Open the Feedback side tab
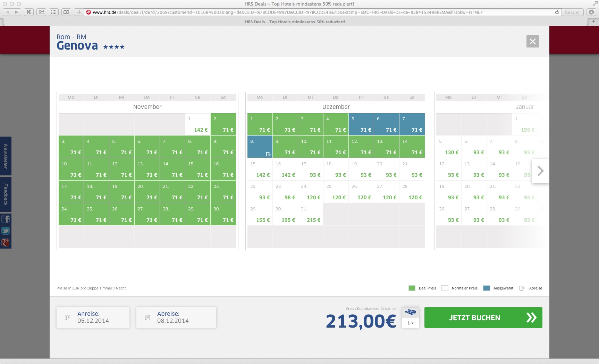The image size is (599, 364). 6,194
